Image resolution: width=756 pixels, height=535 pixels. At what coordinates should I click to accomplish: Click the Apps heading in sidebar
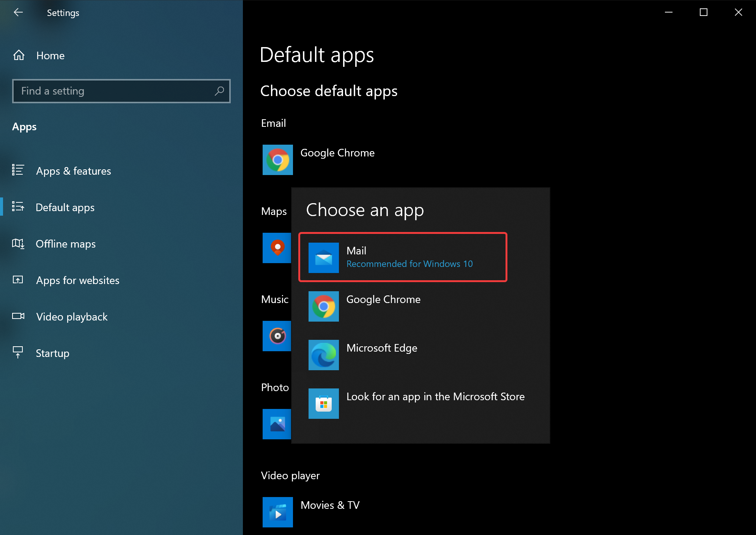[24, 127]
